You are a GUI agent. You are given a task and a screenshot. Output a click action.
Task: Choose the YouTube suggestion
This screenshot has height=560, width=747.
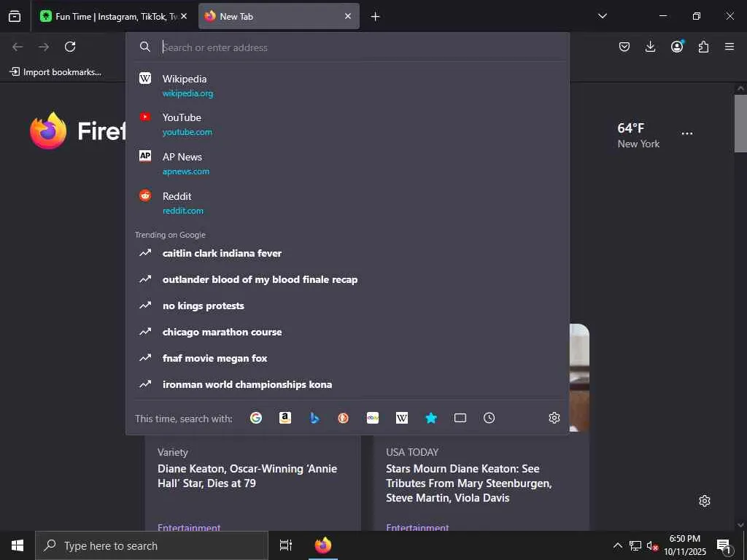click(x=348, y=124)
